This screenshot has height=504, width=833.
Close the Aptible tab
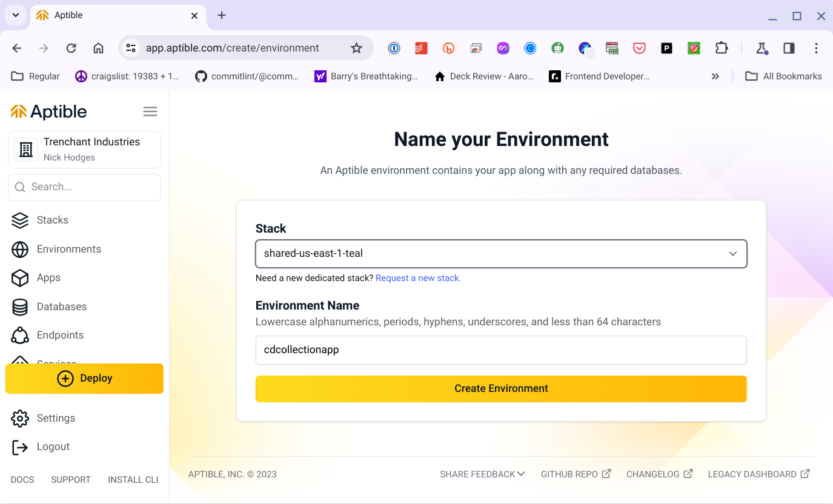click(194, 16)
